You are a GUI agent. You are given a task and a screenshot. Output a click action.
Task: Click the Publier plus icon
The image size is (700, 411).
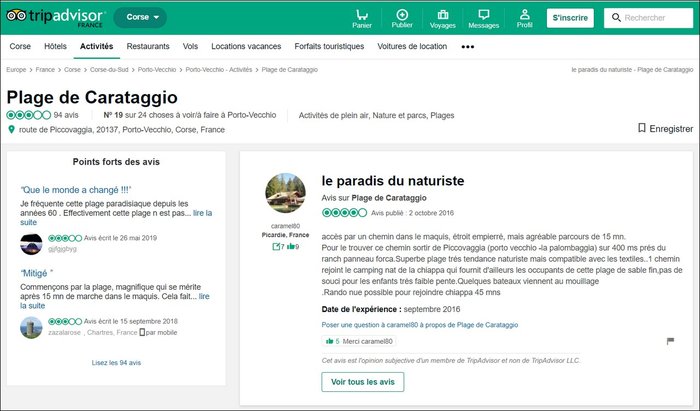tap(402, 15)
